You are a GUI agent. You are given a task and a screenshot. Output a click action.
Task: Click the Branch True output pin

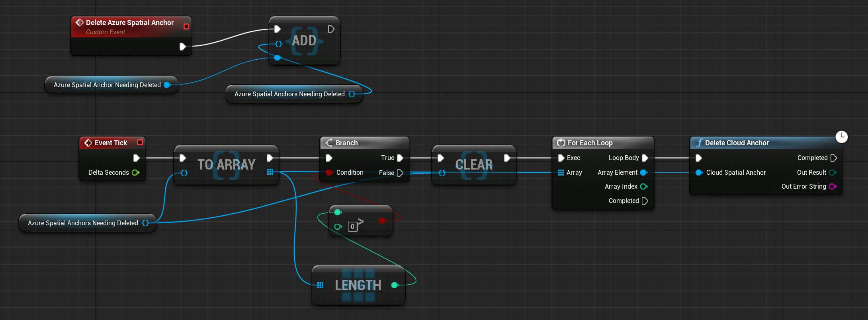tap(400, 158)
